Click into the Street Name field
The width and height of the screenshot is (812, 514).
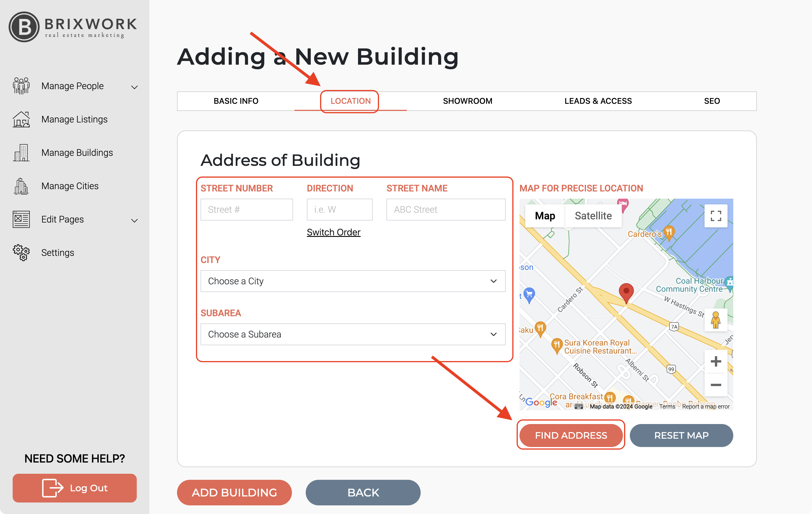click(445, 210)
